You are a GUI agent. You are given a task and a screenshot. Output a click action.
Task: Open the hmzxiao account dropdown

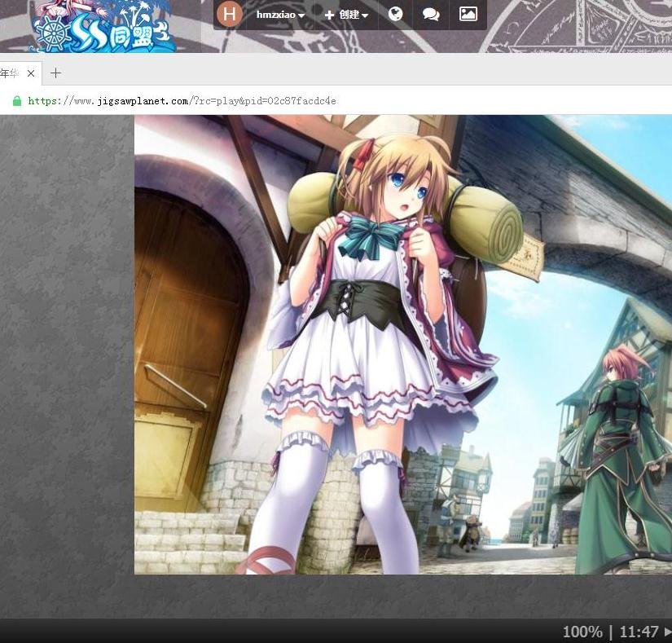(280, 15)
